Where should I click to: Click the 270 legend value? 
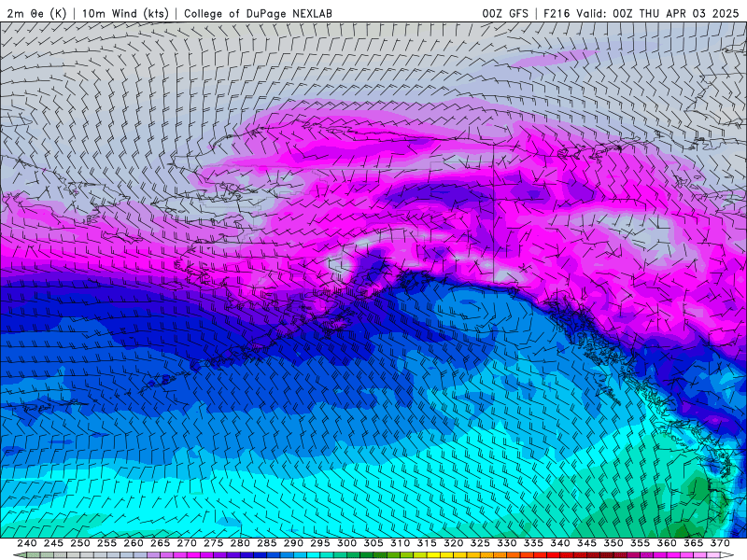pos(187,543)
